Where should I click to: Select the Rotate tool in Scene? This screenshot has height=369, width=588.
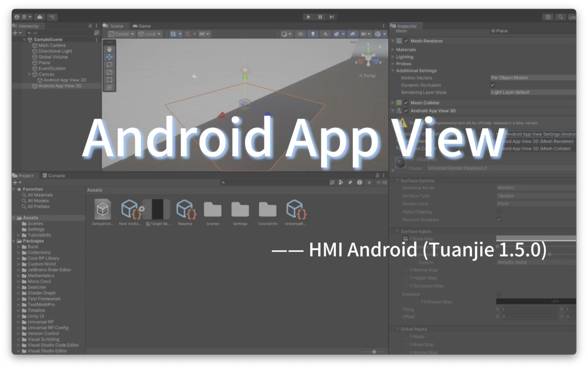point(109,64)
